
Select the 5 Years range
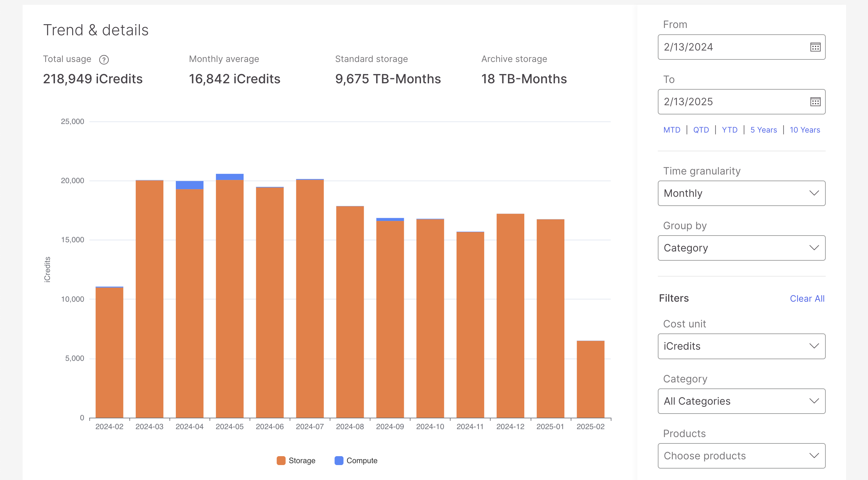pyautogui.click(x=763, y=130)
